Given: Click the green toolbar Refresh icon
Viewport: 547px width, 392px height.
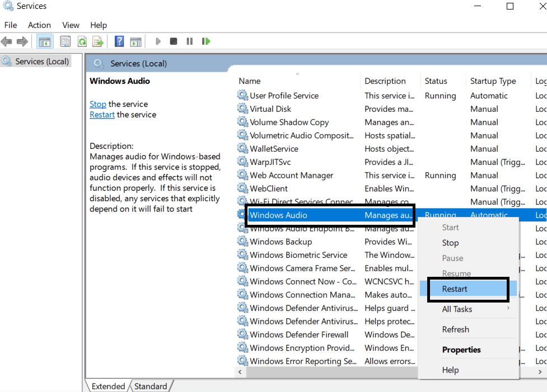Looking at the screenshot, I should coord(82,41).
